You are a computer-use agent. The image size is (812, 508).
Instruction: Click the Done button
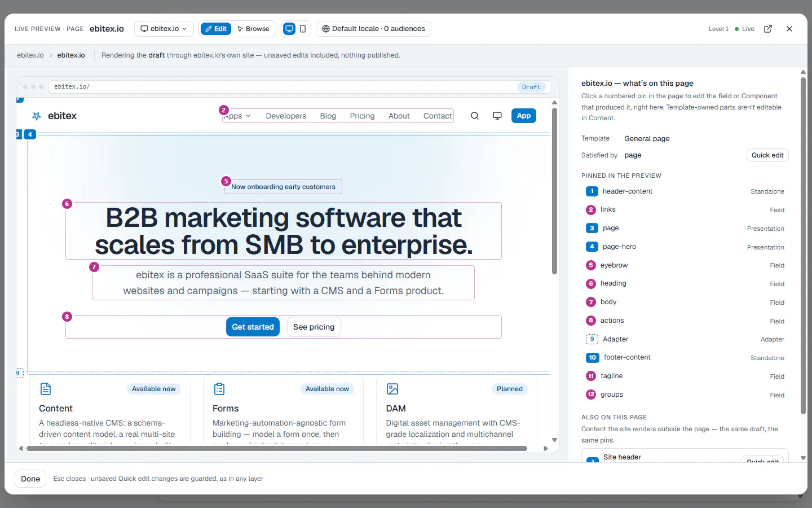pyautogui.click(x=30, y=479)
